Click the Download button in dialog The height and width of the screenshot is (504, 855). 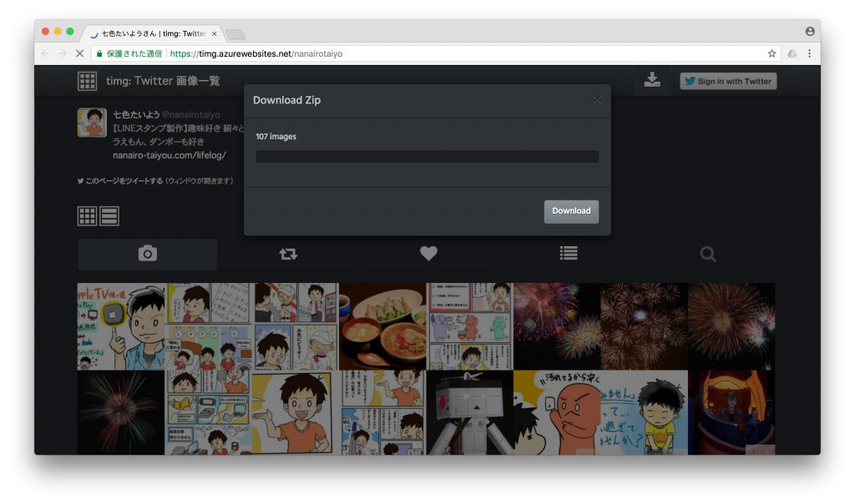tap(571, 211)
